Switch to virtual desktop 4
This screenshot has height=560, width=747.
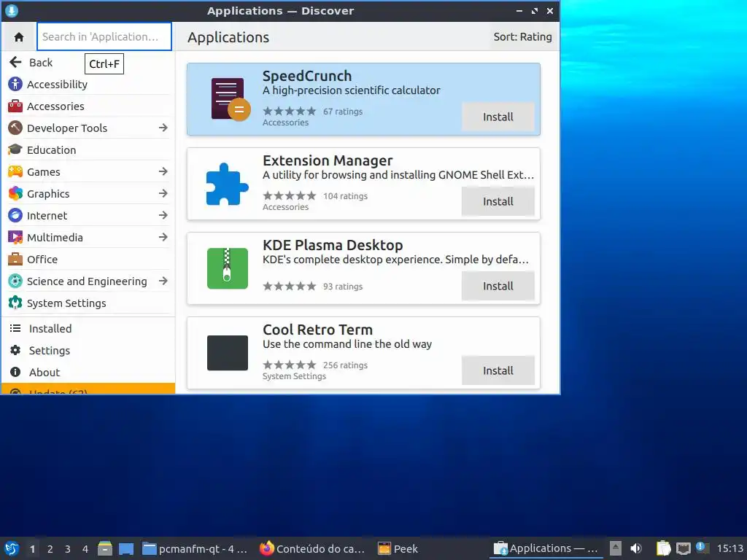(x=85, y=549)
